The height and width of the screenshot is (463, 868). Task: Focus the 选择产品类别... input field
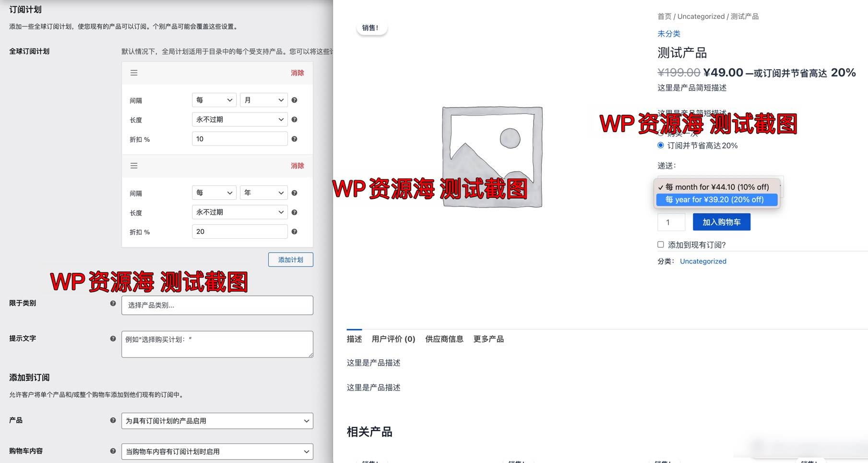pyautogui.click(x=217, y=305)
